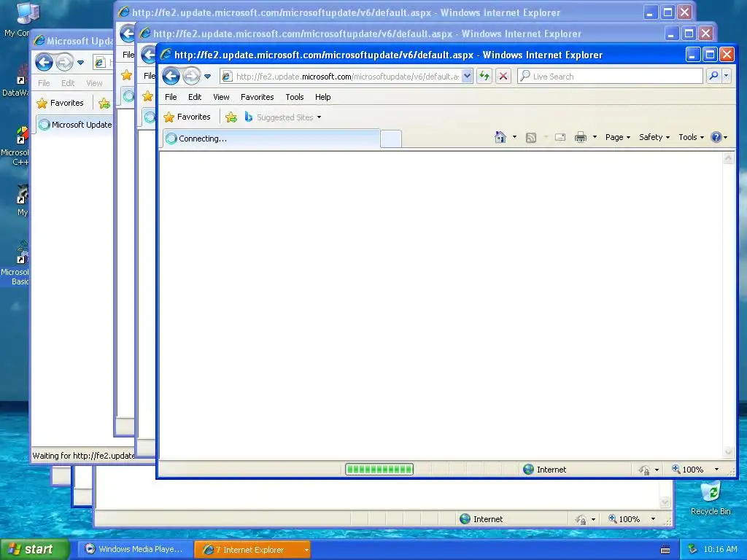The height and width of the screenshot is (560, 747).
Task: Open search provider options dropdown arrow
Action: click(x=726, y=76)
